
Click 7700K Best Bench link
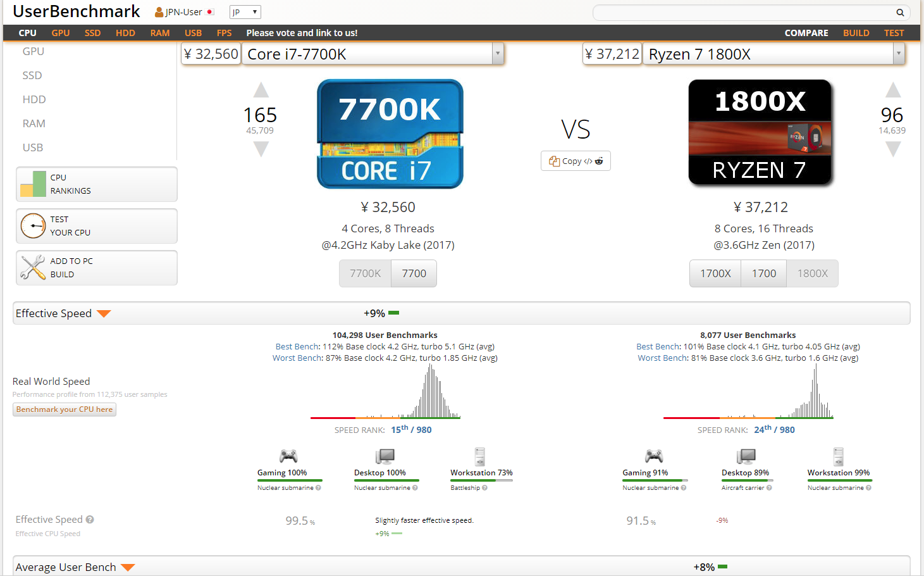(x=298, y=347)
